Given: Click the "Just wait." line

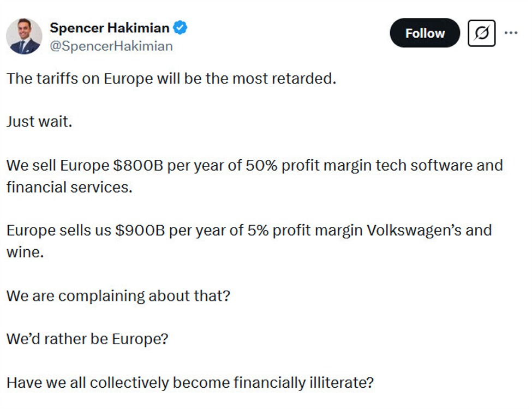Looking at the screenshot, I should pos(39,121).
